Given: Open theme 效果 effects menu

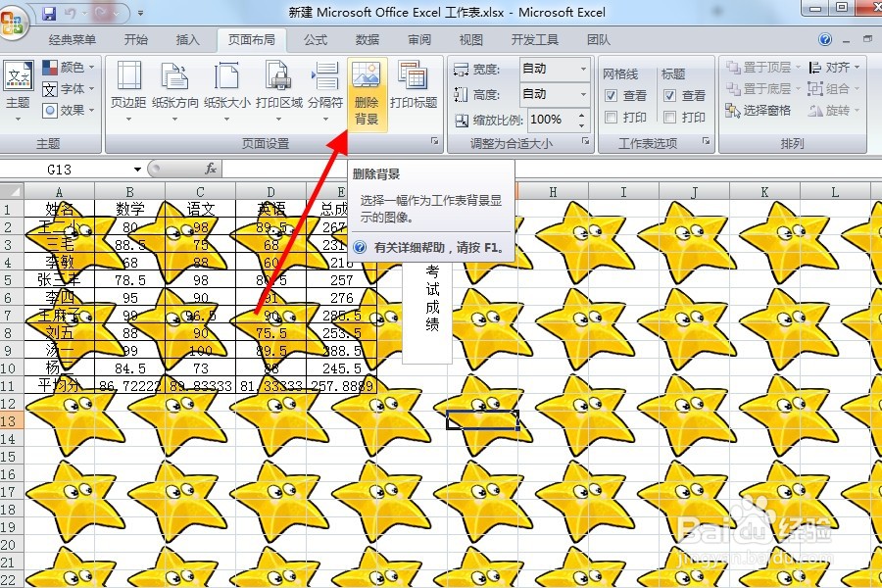Looking at the screenshot, I should (69, 111).
